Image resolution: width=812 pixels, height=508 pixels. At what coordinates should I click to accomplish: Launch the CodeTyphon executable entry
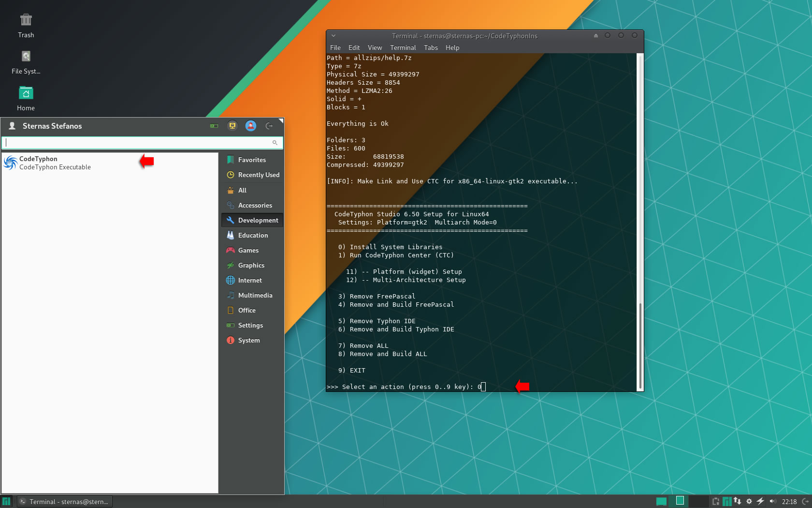[x=110, y=163]
